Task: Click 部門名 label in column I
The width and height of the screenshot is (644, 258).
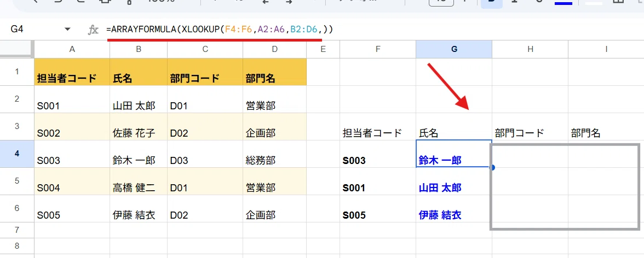Action: pos(586,133)
